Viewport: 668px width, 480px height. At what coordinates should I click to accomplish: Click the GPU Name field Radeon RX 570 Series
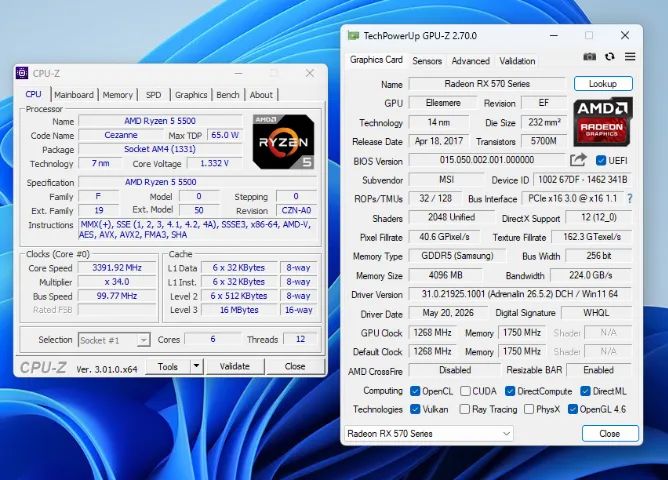487,83
